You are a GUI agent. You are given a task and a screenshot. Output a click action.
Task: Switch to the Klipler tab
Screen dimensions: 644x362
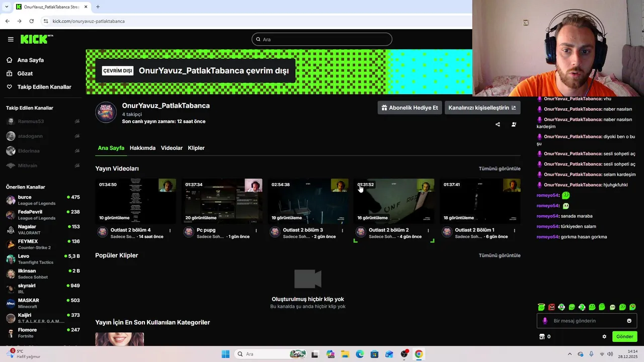[x=196, y=148]
